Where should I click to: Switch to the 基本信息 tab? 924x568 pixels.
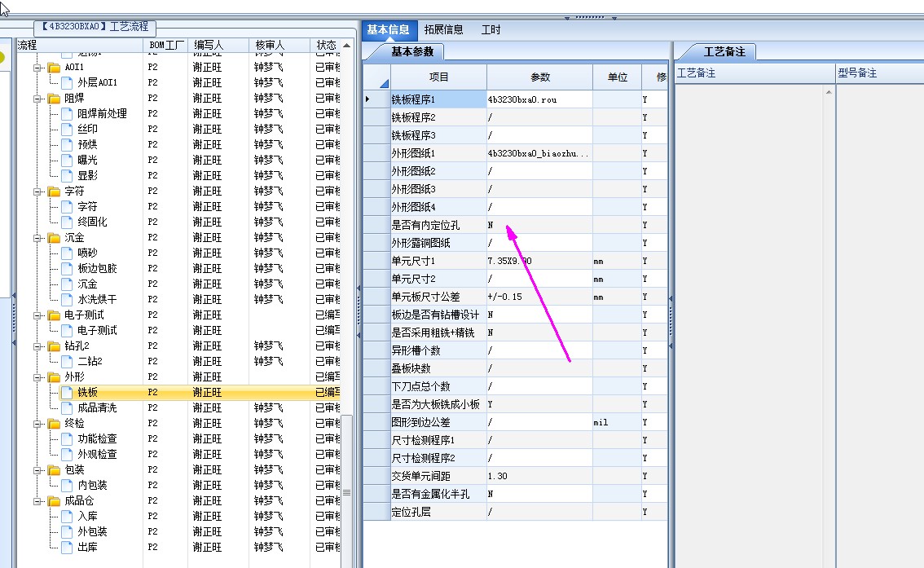tap(388, 29)
